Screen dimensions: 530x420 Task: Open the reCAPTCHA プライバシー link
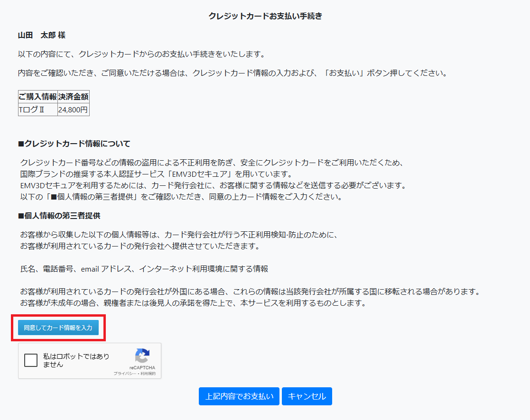(x=124, y=374)
